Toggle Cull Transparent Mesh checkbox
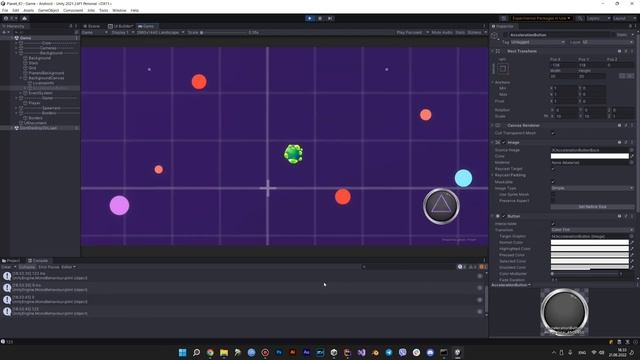640x360 pixels. pyautogui.click(x=553, y=133)
